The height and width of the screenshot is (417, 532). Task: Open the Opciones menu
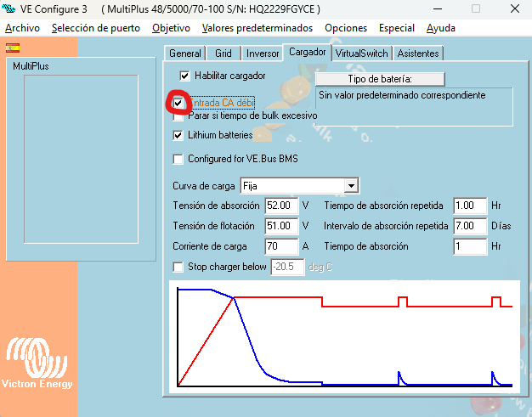[x=346, y=28]
